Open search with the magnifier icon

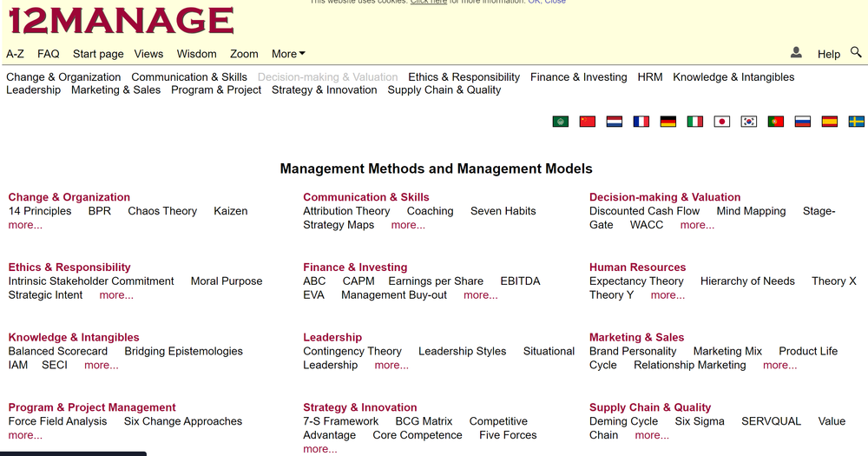click(856, 53)
